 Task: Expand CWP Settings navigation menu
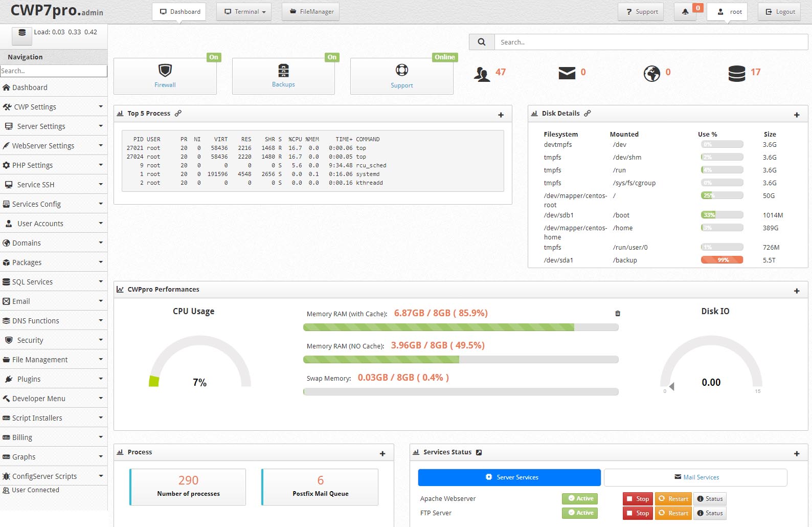click(x=54, y=107)
